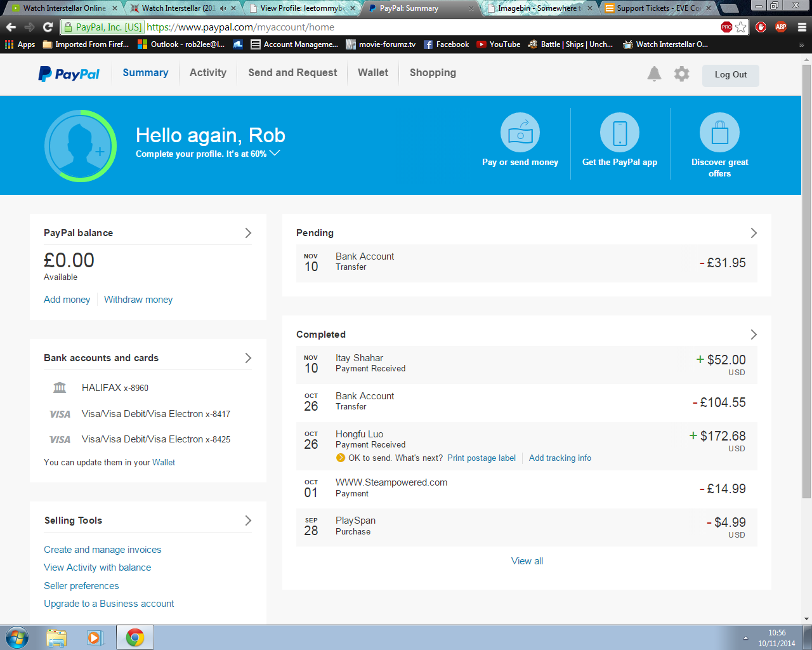Screen dimensions: 812x650
Task: Click Upgrade to a Business account
Action: point(109,604)
